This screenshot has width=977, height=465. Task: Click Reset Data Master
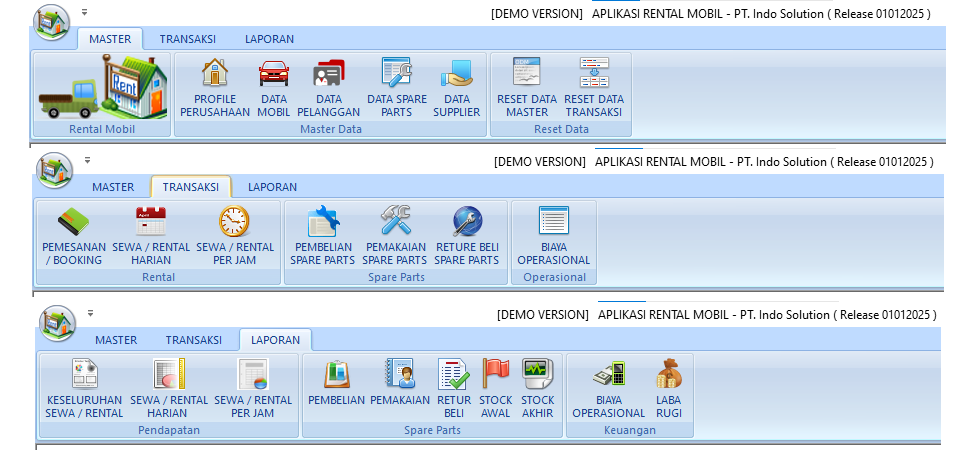coord(526,88)
